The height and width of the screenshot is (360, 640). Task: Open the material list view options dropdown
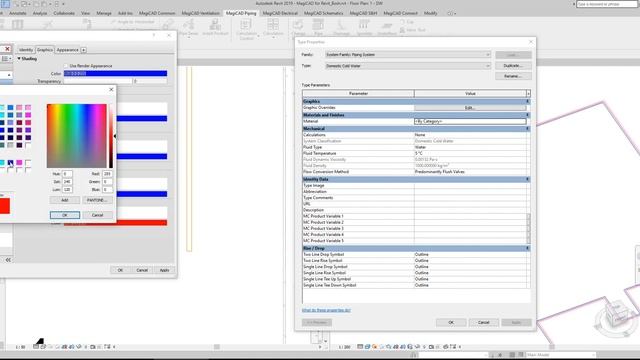tap(6, 59)
